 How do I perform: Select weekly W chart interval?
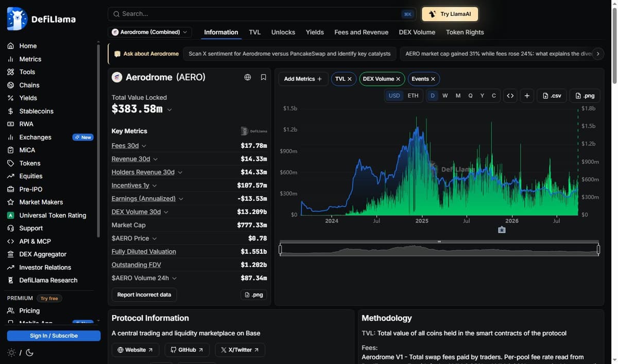[x=445, y=96]
